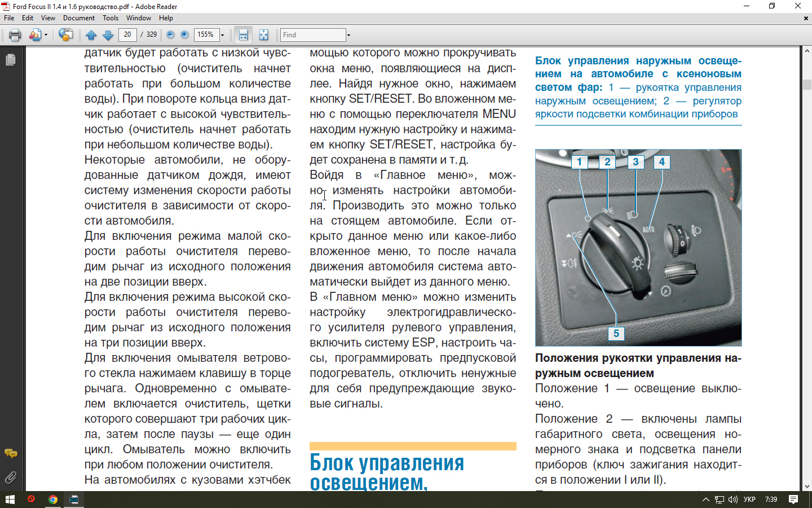
Task: Click the line "на две позиции вверх."
Action: [x=145, y=282]
